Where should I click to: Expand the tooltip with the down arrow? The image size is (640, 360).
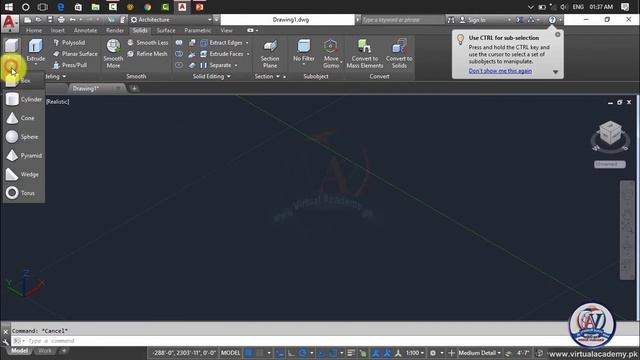(x=556, y=72)
